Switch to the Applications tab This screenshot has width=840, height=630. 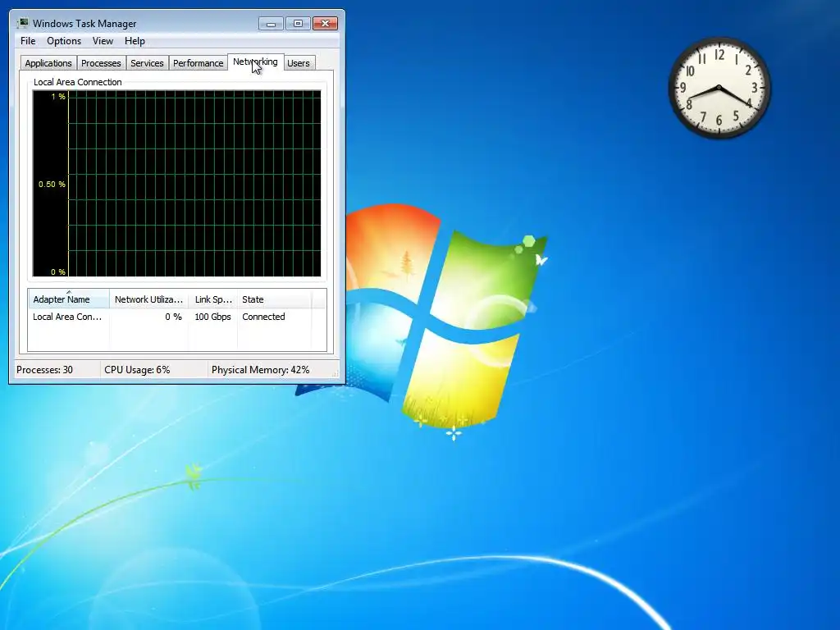pyautogui.click(x=48, y=63)
